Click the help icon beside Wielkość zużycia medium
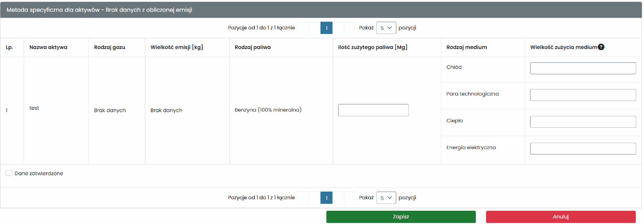The width and height of the screenshot is (644, 224). (x=601, y=47)
